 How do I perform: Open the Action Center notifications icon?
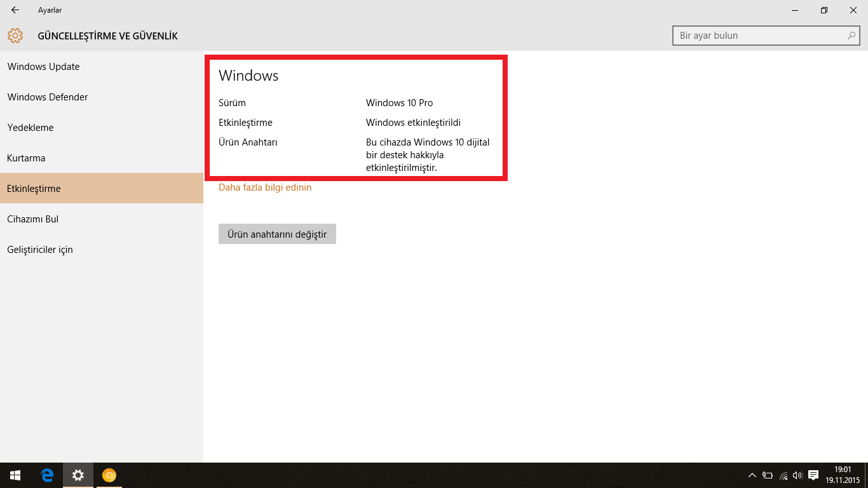coord(813,475)
